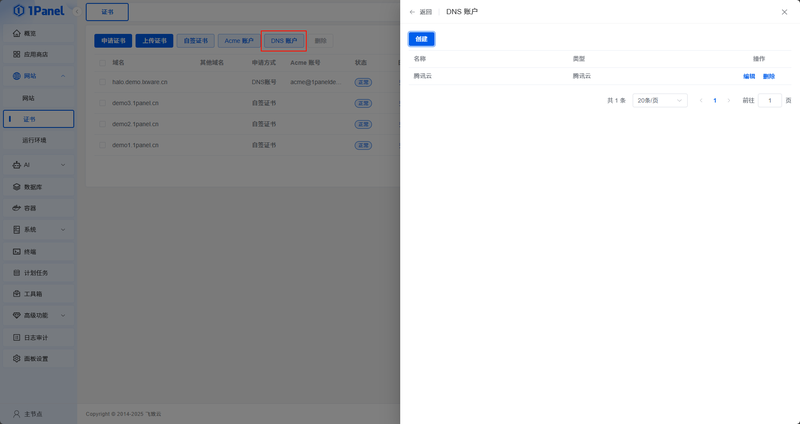Open the 运行环境 page
Image resolution: width=800 pixels, height=424 pixels.
coord(39,140)
